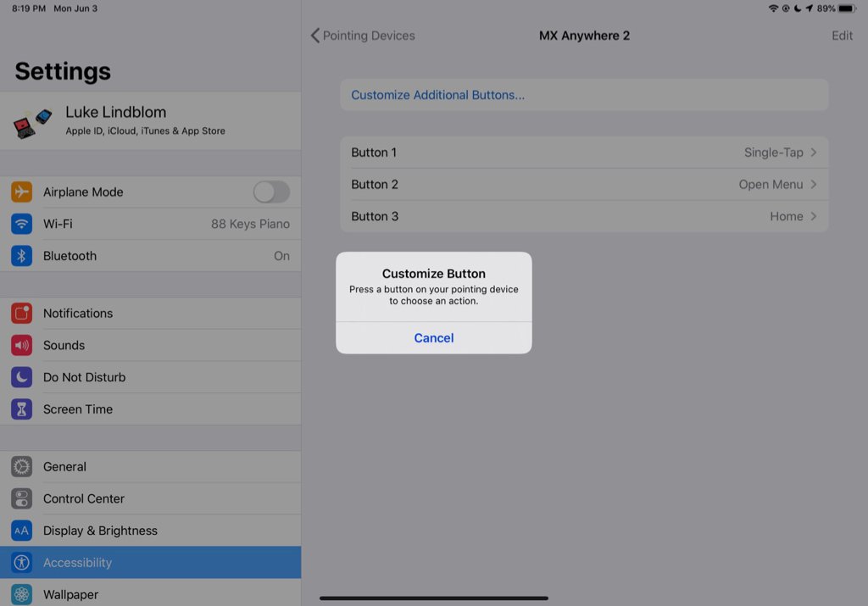Tap the Screen Time hourglass icon
This screenshot has width=868, height=606.
coord(21,409)
